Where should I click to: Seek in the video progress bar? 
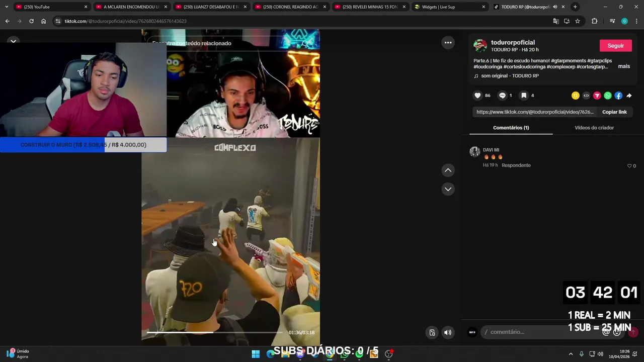point(214,332)
